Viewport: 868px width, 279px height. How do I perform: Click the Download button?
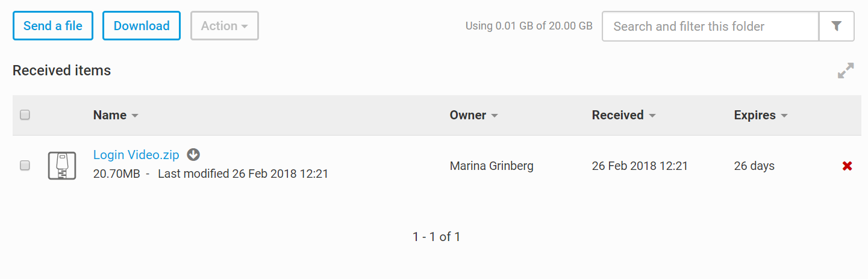point(142,26)
